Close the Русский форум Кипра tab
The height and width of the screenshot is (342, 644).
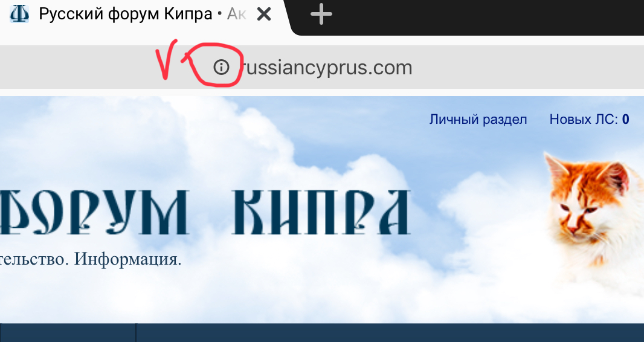point(263,15)
